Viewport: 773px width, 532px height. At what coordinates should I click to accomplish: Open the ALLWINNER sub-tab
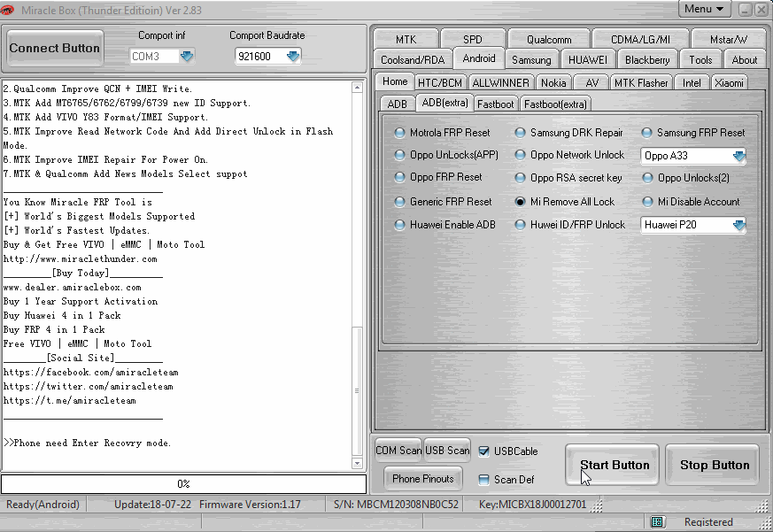(x=500, y=83)
